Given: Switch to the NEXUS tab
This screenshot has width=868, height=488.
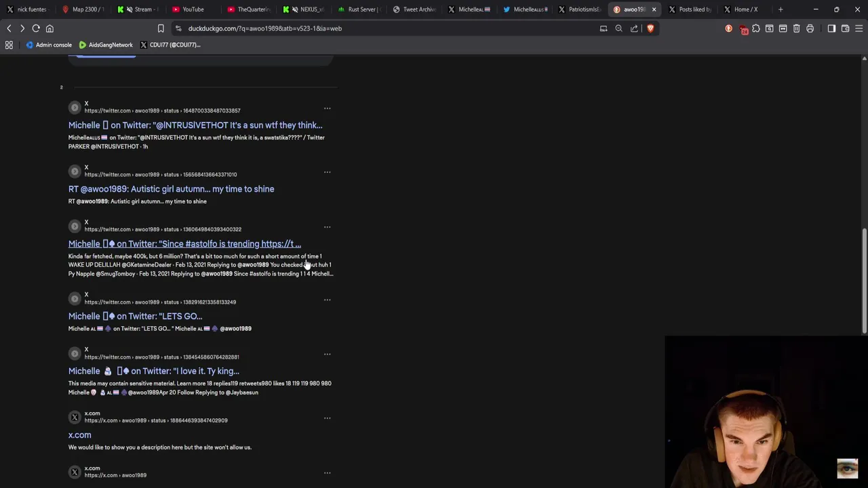Looking at the screenshot, I should (304, 9).
